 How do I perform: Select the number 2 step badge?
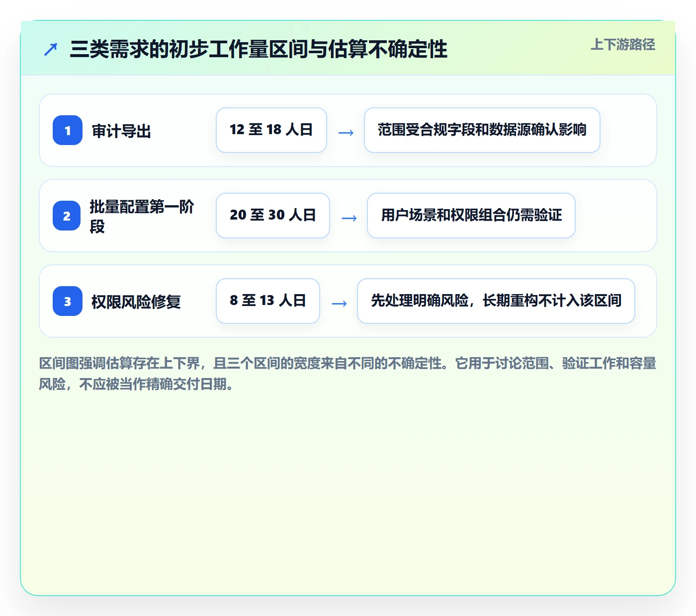67,216
